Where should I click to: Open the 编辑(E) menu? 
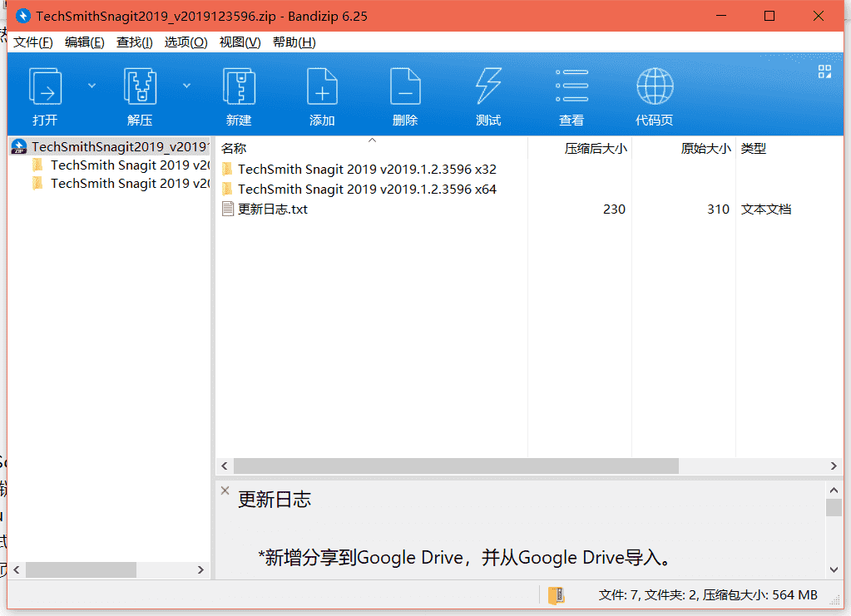click(85, 42)
